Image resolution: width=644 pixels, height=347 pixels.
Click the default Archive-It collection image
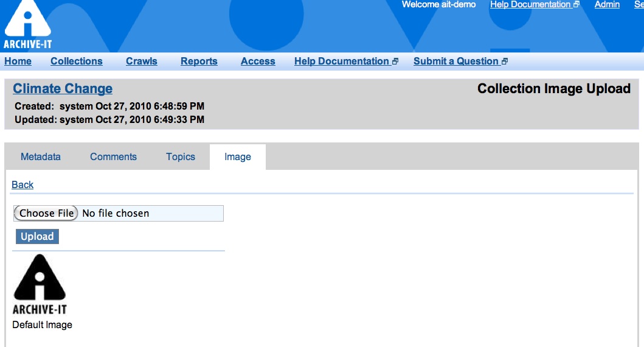tap(40, 284)
